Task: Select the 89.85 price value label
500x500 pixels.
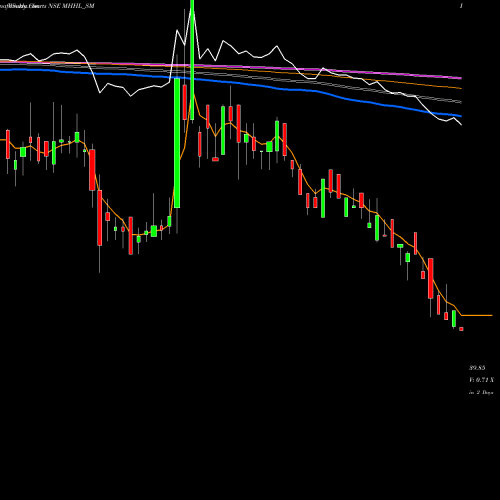Action: [477, 368]
